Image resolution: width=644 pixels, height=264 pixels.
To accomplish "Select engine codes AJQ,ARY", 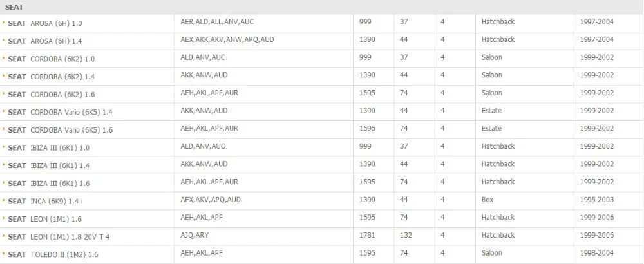I will pos(194,235).
